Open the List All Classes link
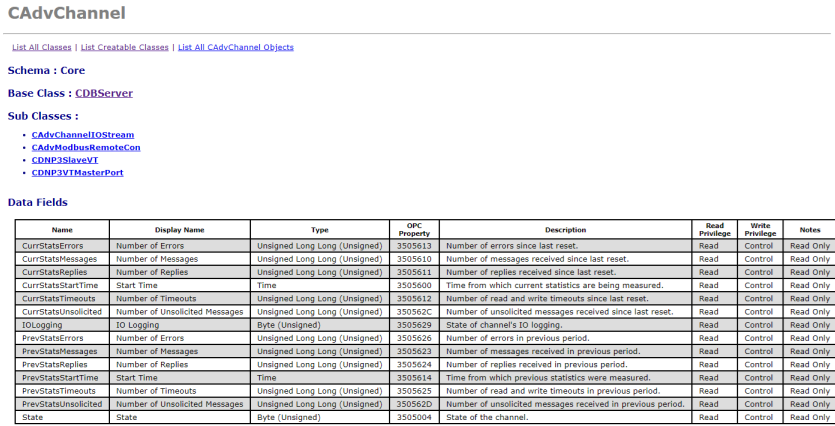The width and height of the screenshot is (835, 426). (x=41, y=47)
